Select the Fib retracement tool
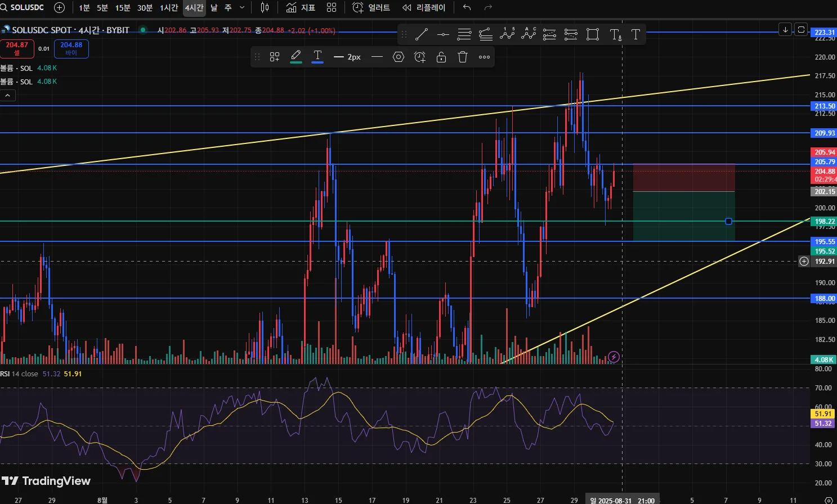 click(464, 35)
